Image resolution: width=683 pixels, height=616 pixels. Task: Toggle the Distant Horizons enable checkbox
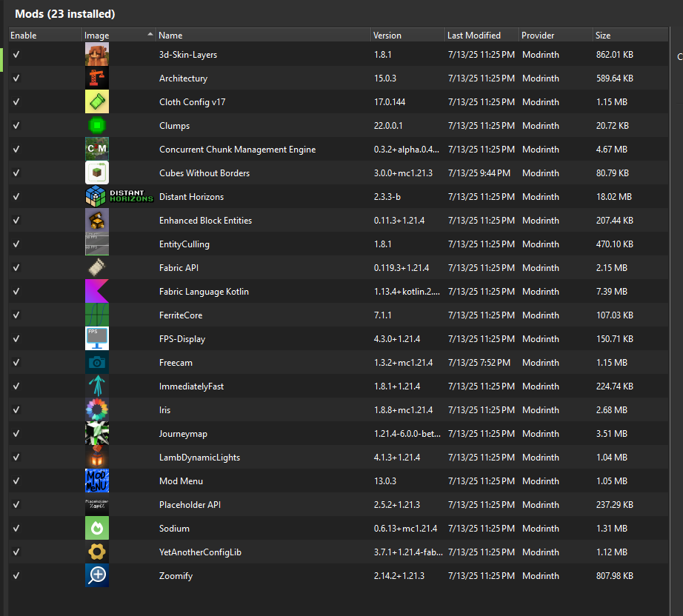(x=16, y=196)
